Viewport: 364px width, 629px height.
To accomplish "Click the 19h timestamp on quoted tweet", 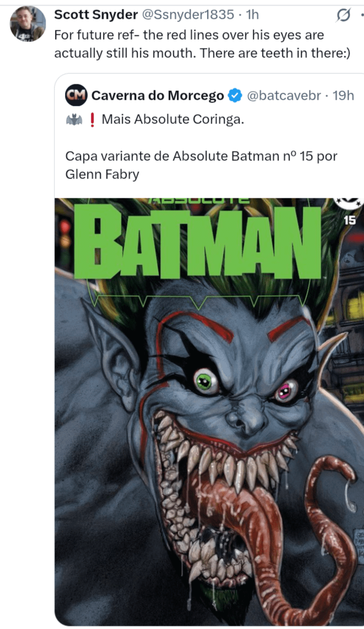I will click(343, 95).
